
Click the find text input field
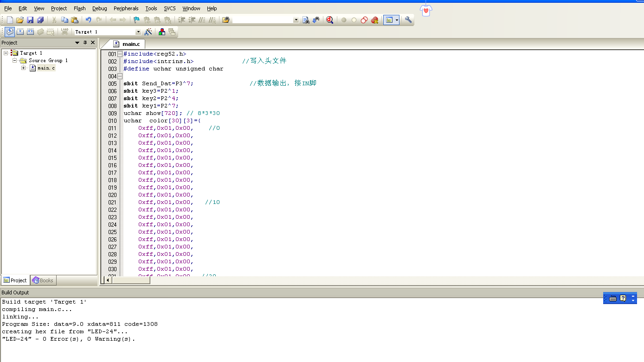(x=263, y=20)
